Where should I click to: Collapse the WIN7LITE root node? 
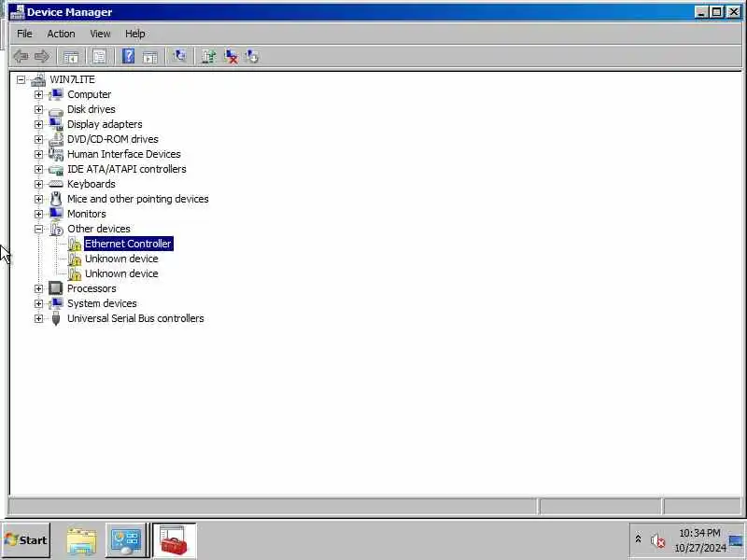pyautogui.click(x=21, y=79)
